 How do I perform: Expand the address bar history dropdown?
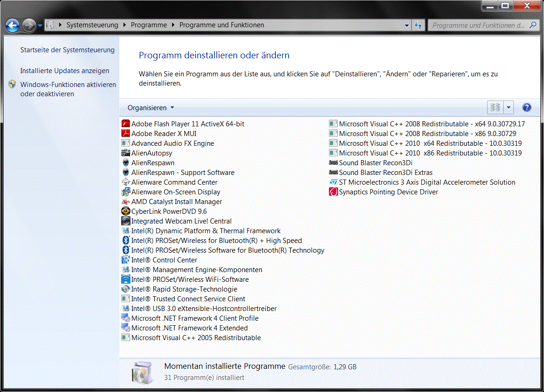point(407,25)
